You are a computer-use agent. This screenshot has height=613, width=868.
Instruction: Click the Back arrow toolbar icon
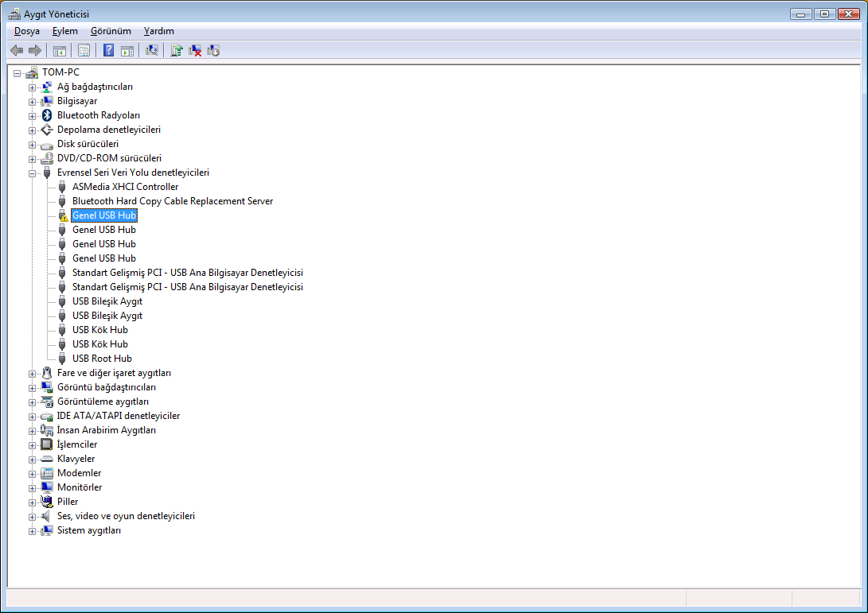coord(16,51)
